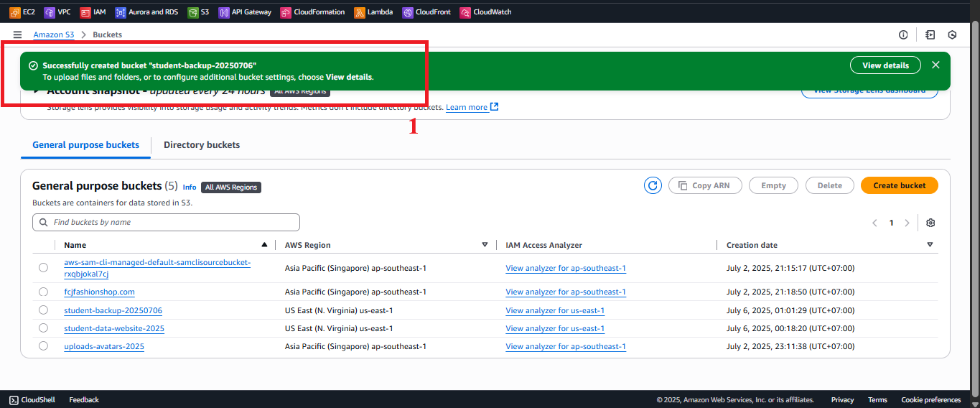Open the CloudFormation shortcut
Viewport: 980px width, 408px height.
click(312, 12)
